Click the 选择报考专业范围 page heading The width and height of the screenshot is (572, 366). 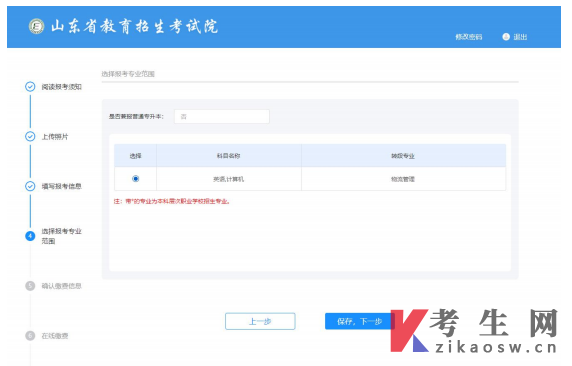(x=128, y=74)
